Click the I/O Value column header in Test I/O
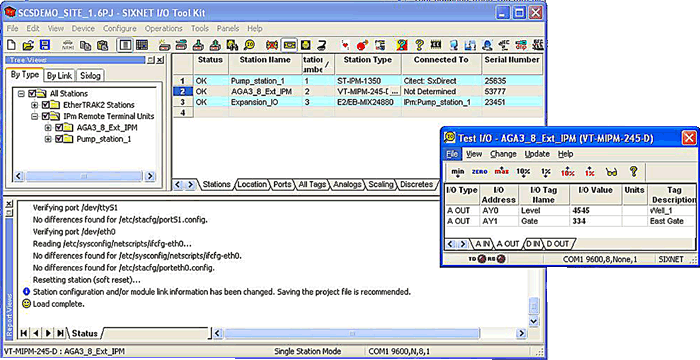The image size is (700, 360). point(596,195)
